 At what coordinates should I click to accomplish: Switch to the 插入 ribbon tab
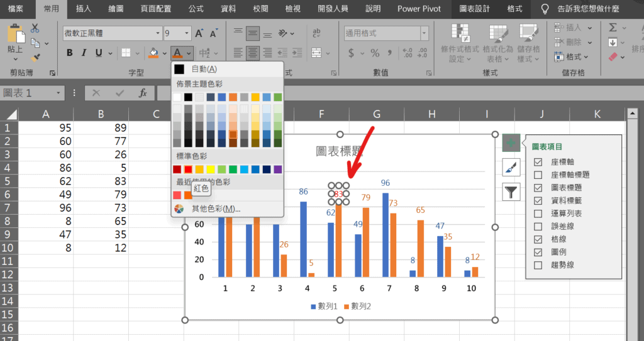click(83, 9)
